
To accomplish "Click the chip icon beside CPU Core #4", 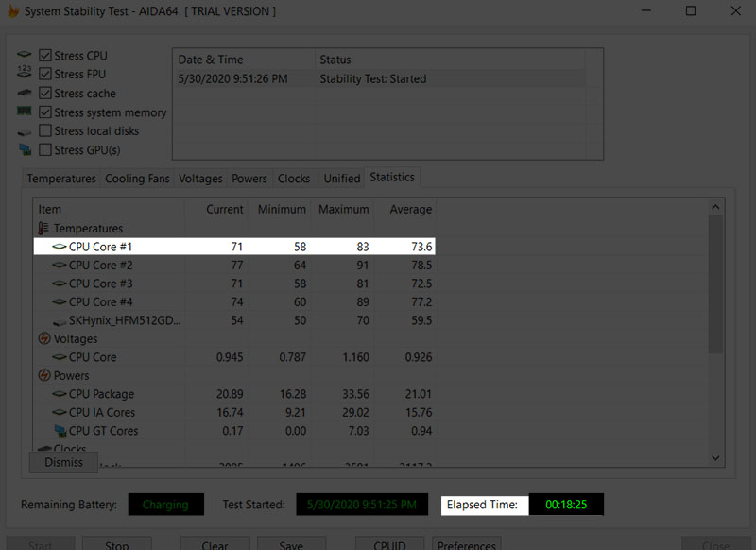I will [60, 301].
